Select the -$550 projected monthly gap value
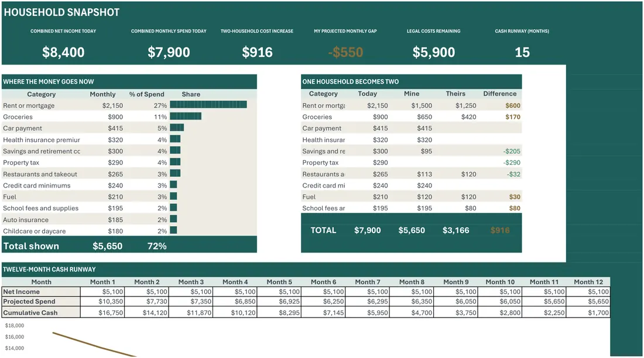Viewport: 644px width, 358px height. tap(345, 52)
